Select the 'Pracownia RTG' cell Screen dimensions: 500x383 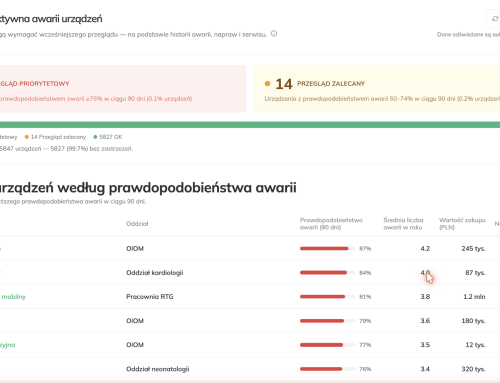point(150,297)
